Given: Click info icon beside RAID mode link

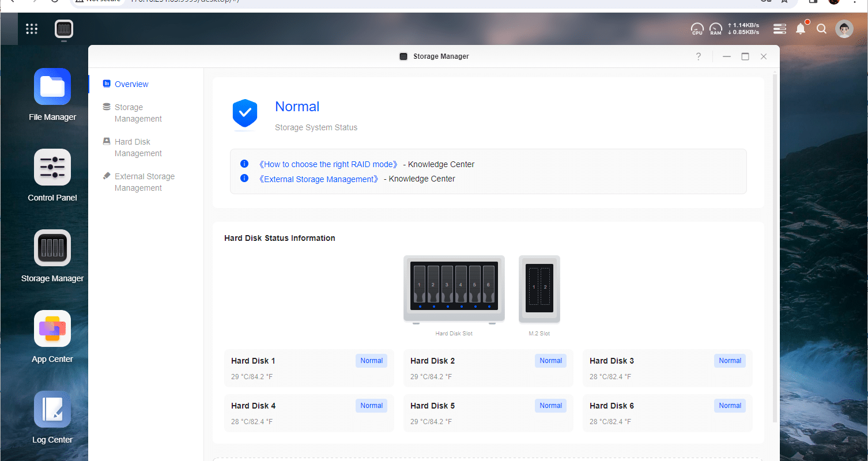Looking at the screenshot, I should click(x=244, y=164).
